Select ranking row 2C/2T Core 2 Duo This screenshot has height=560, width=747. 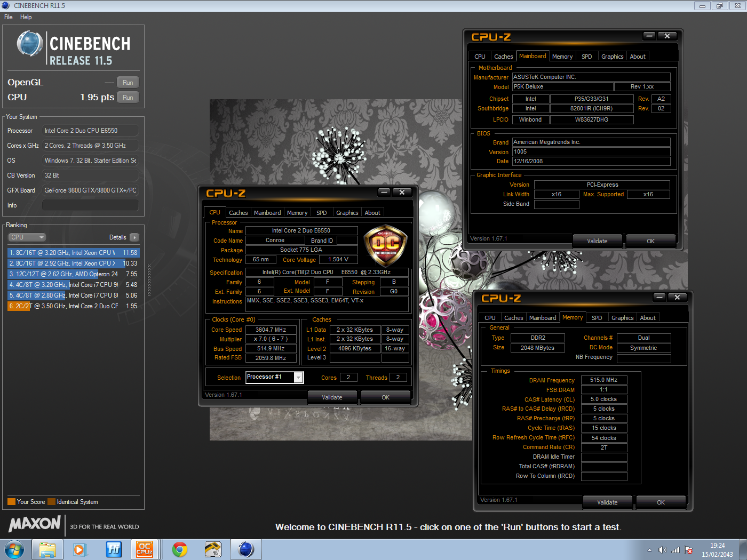(x=73, y=306)
